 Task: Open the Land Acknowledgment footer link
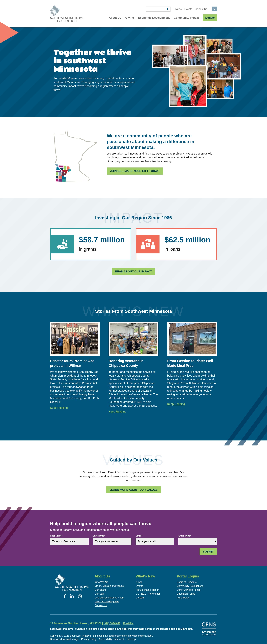tap(107, 602)
